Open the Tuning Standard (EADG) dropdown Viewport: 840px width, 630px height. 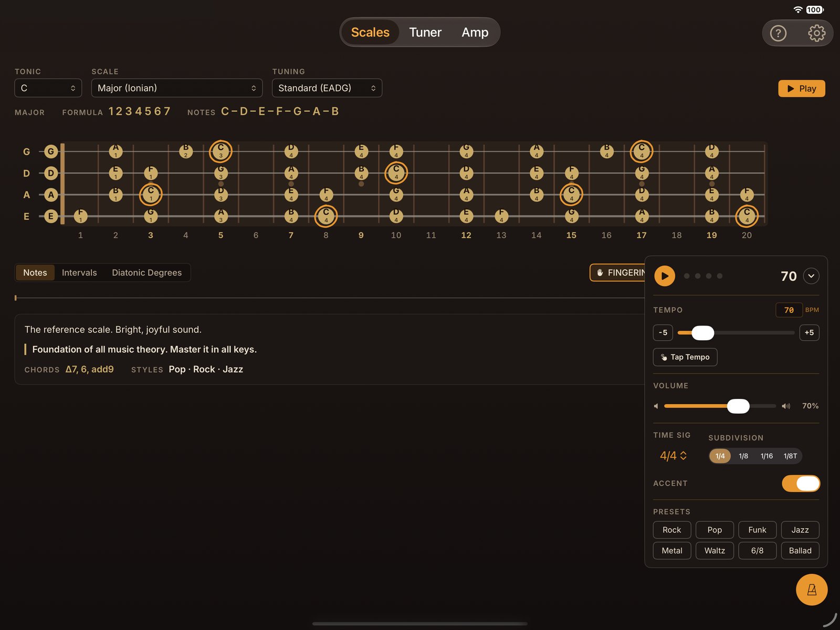[327, 88]
